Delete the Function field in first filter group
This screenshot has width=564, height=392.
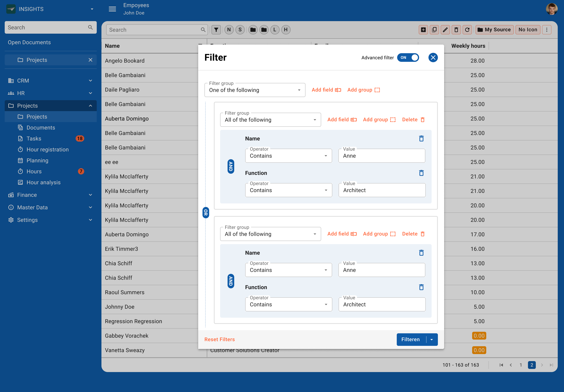pos(421,173)
